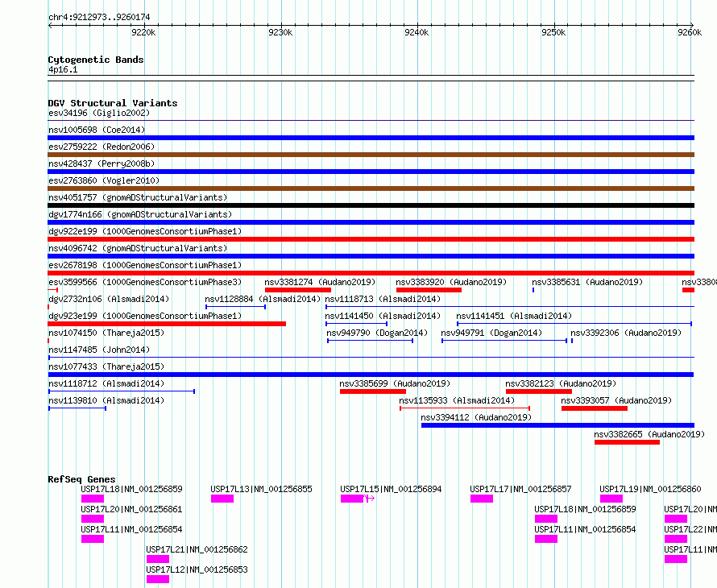Open nsv1074150 (Thareja2015) label

(x=106, y=333)
